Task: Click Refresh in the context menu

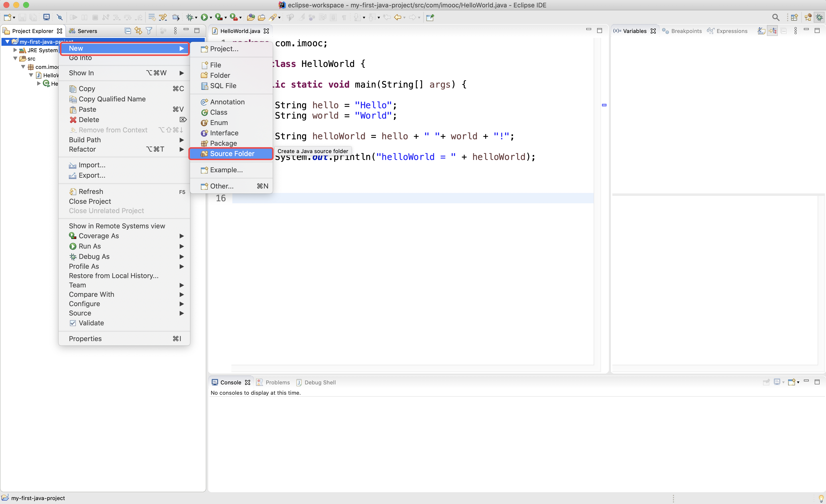Action: coord(124,191)
